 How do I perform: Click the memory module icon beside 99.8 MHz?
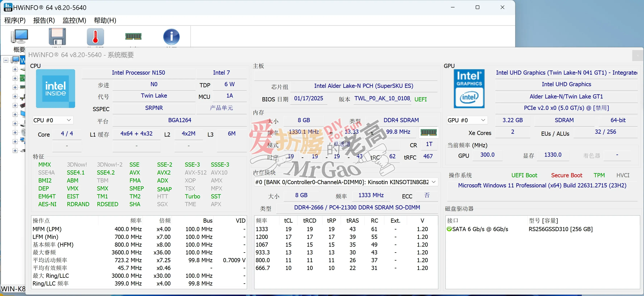(428, 132)
